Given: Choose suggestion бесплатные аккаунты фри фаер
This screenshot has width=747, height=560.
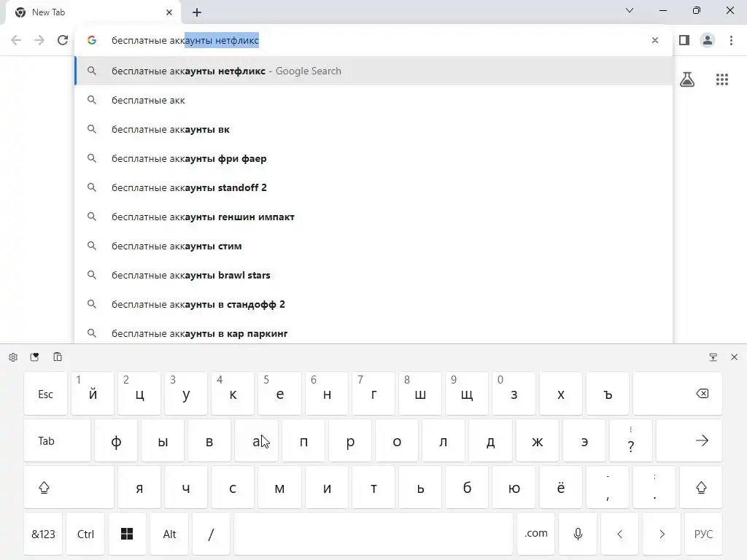Looking at the screenshot, I should coord(374,158).
